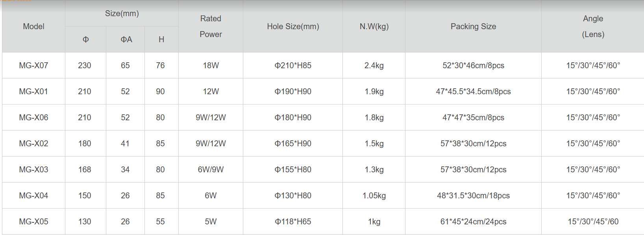Screen dimensions: 644x235
Task: Click the Size(mm) header cell
Action: point(122,13)
